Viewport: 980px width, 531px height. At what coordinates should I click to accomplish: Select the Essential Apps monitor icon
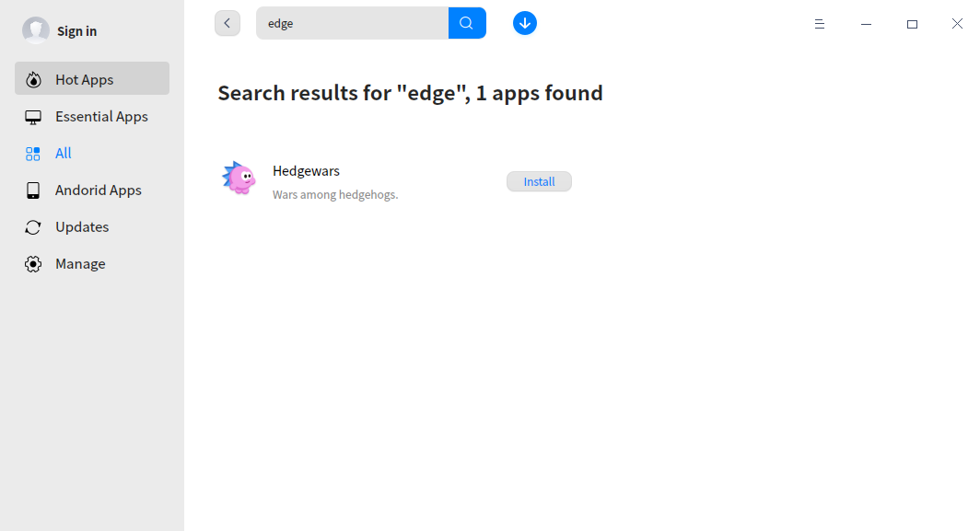point(33,116)
